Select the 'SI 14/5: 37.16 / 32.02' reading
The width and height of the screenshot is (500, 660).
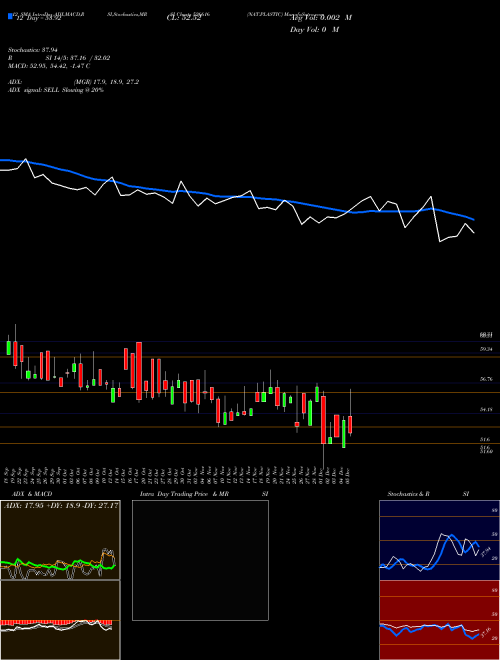pyautogui.click(x=77, y=58)
